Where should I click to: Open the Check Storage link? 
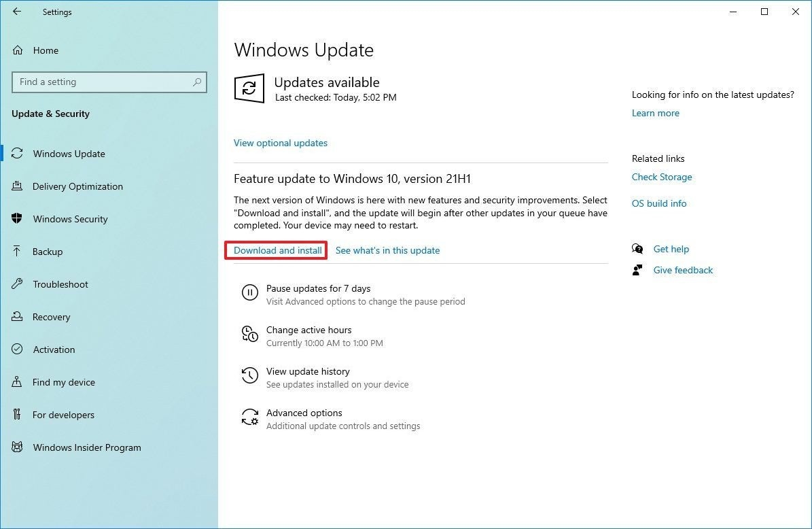click(661, 177)
